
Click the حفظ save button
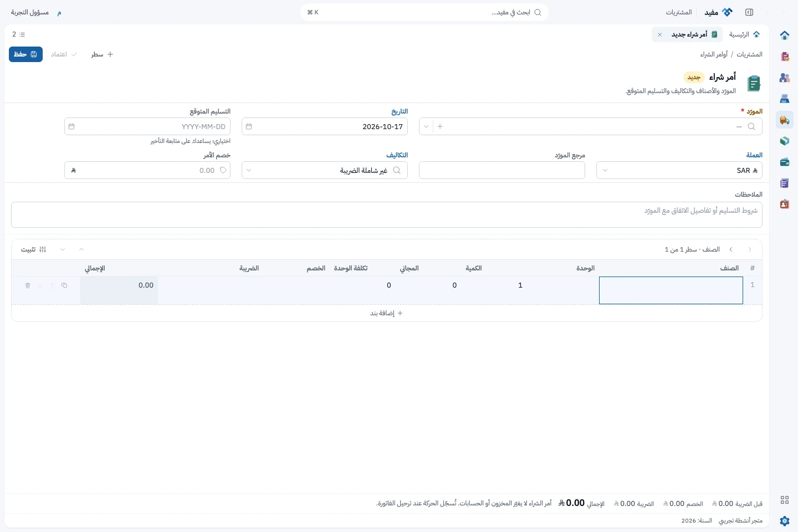[x=25, y=54]
